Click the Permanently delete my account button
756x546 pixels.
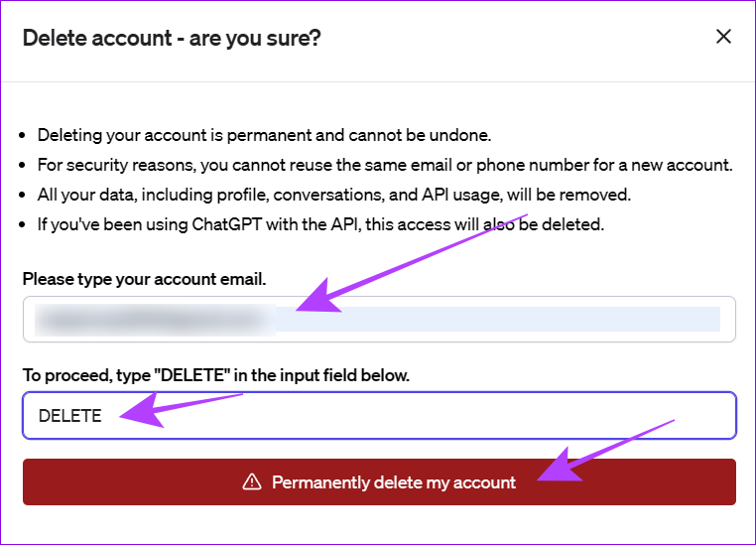point(379,481)
